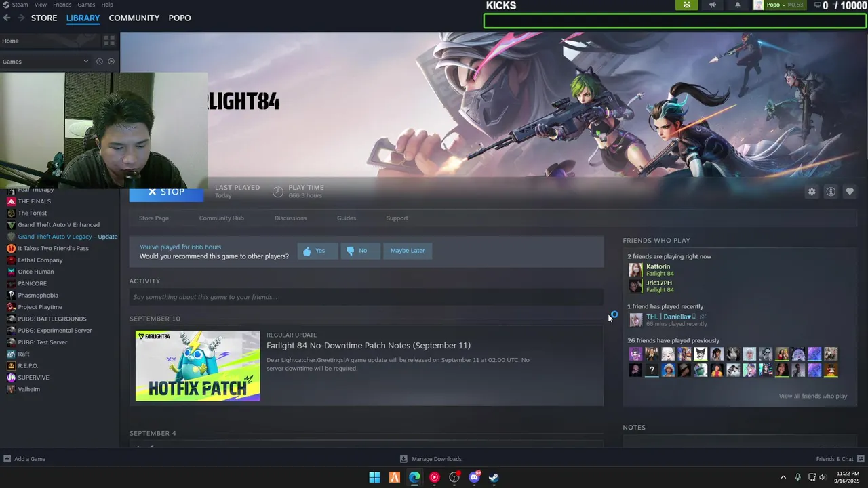Go back with the left arrow
The width and height of the screenshot is (868, 488).
tap(7, 18)
